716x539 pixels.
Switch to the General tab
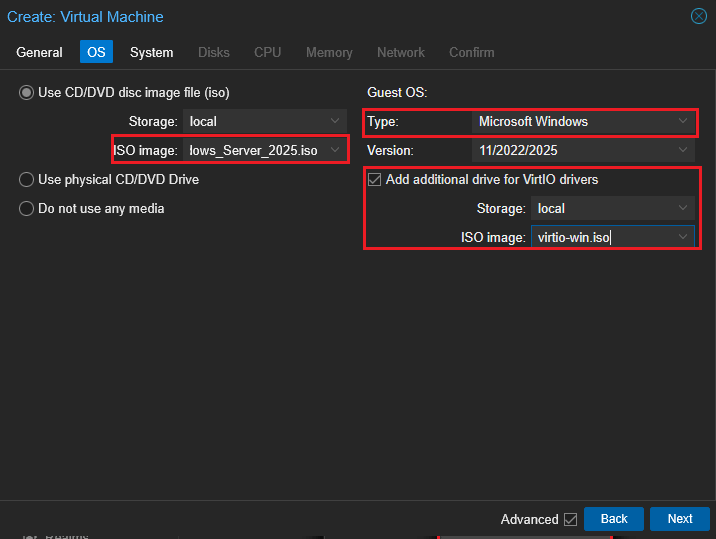40,52
